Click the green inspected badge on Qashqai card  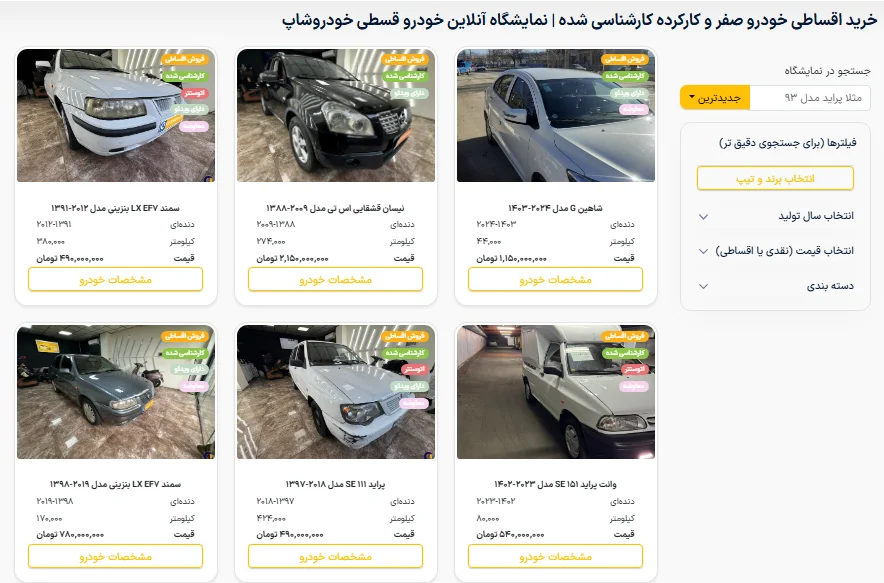405,76
